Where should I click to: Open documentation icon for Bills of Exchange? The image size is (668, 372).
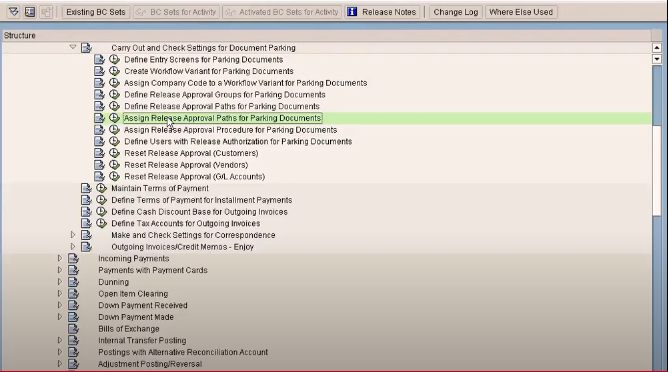click(74, 329)
